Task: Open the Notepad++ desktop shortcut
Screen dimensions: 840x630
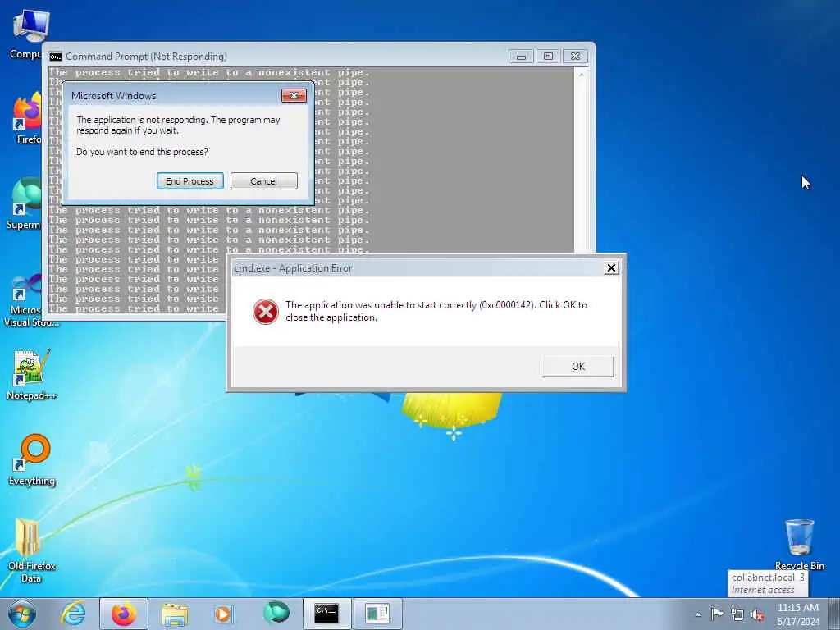Action: click(31, 375)
